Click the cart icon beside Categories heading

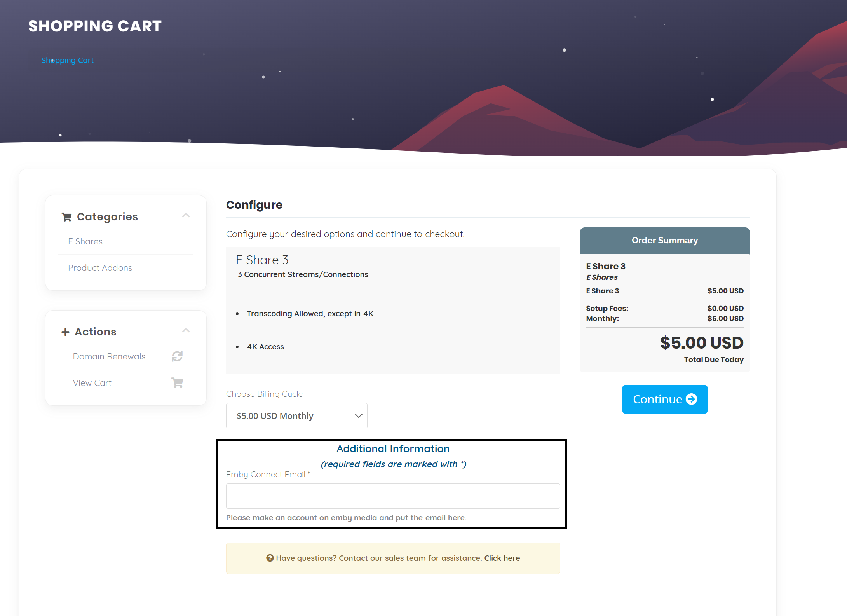(x=66, y=217)
